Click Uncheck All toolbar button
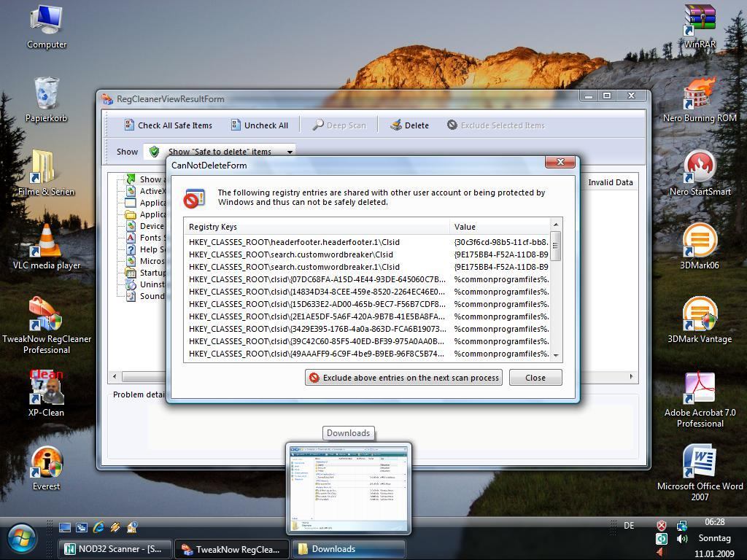The image size is (747, 560). [x=260, y=125]
